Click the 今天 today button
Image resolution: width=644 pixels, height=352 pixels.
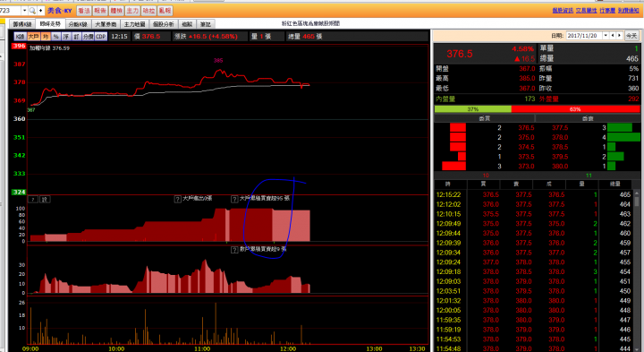[631, 36]
